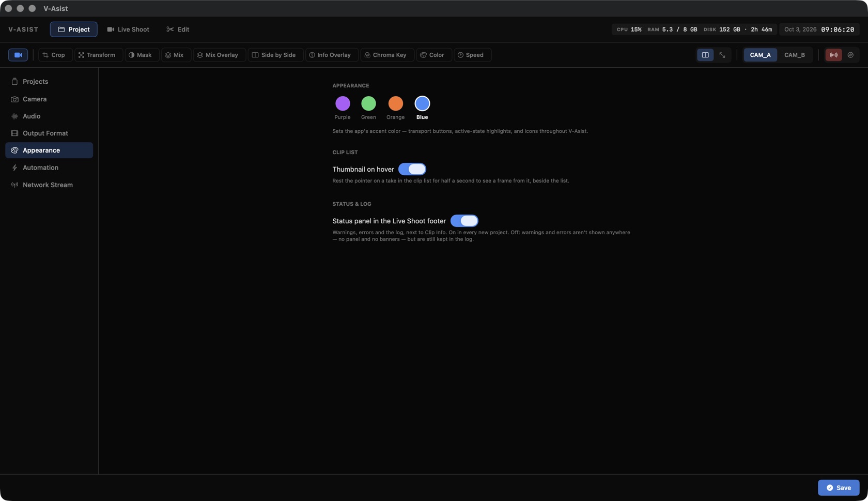Pick the Purple accent color
Screen dimensions: 868x501
tap(343, 103)
